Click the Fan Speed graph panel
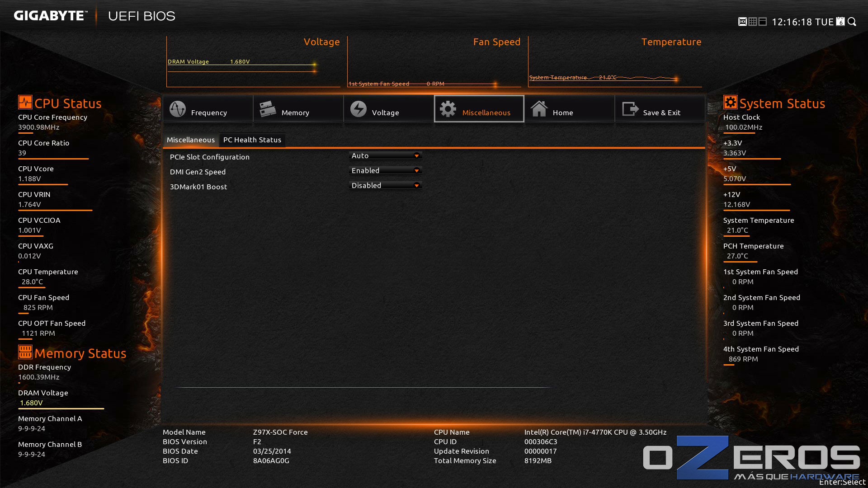 point(434,62)
